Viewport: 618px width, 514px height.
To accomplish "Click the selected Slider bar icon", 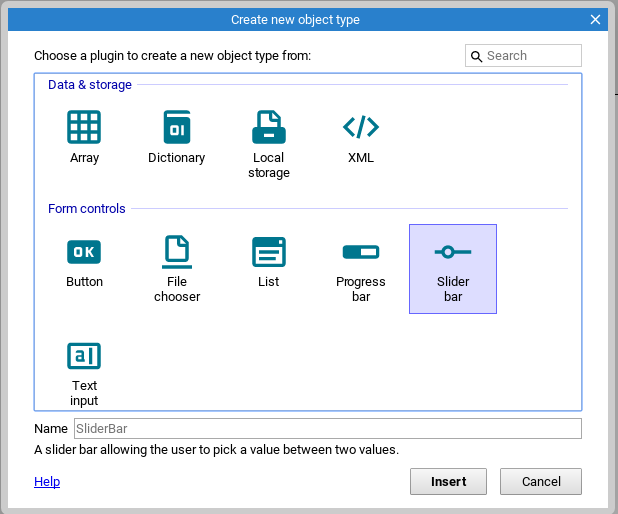I will 453,252.
